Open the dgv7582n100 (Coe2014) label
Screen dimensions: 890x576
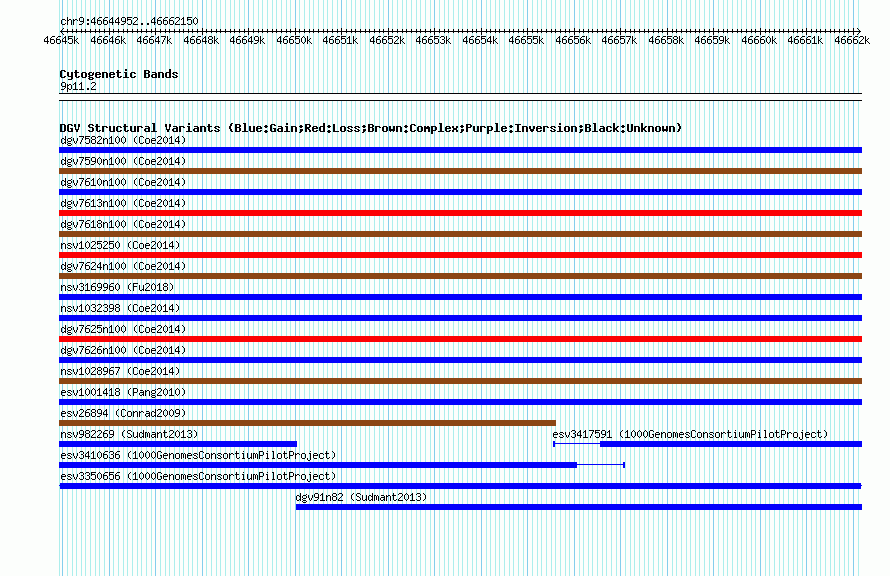point(123,140)
